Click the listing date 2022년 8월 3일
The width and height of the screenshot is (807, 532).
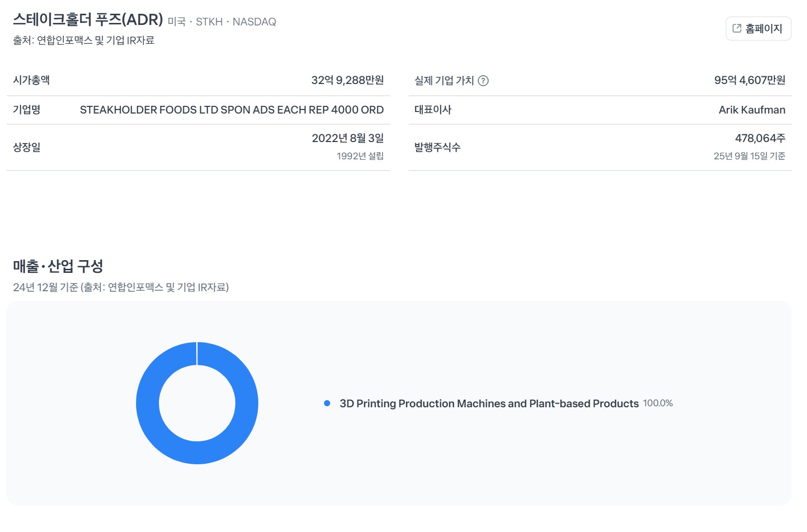click(348, 138)
